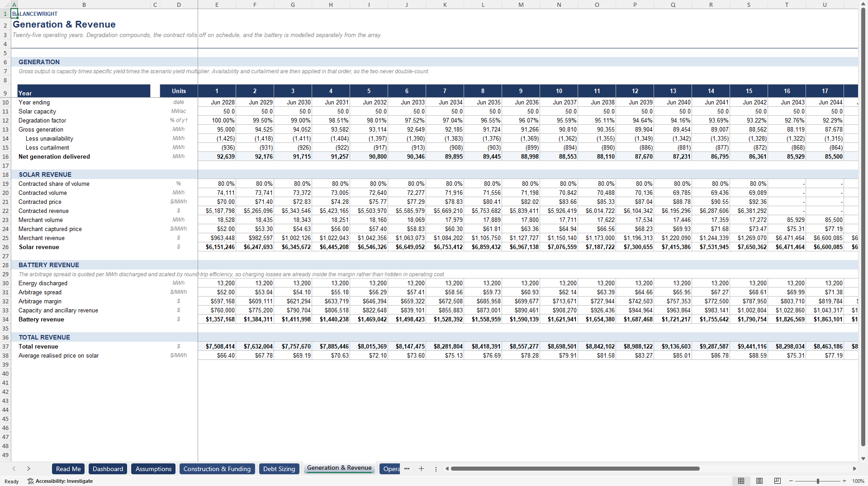The width and height of the screenshot is (868, 486).
Task: Open the Assumptions sheet tab
Action: (x=153, y=469)
